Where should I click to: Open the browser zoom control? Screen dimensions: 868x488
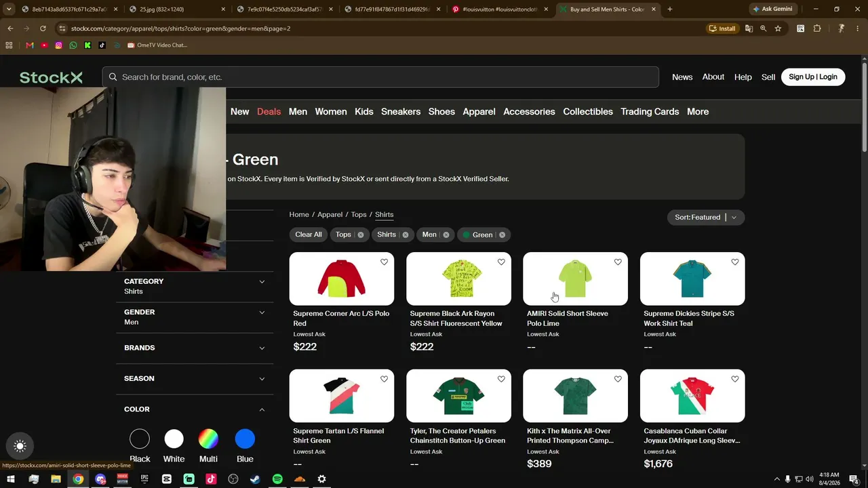coord(764,28)
